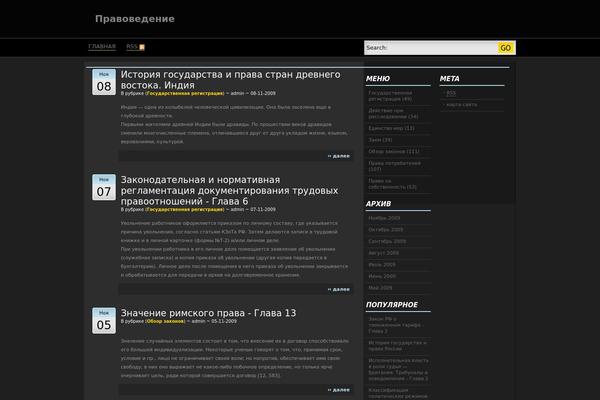Click the yellow GO search button
Viewport: 600px width, 400px height.
coord(505,48)
